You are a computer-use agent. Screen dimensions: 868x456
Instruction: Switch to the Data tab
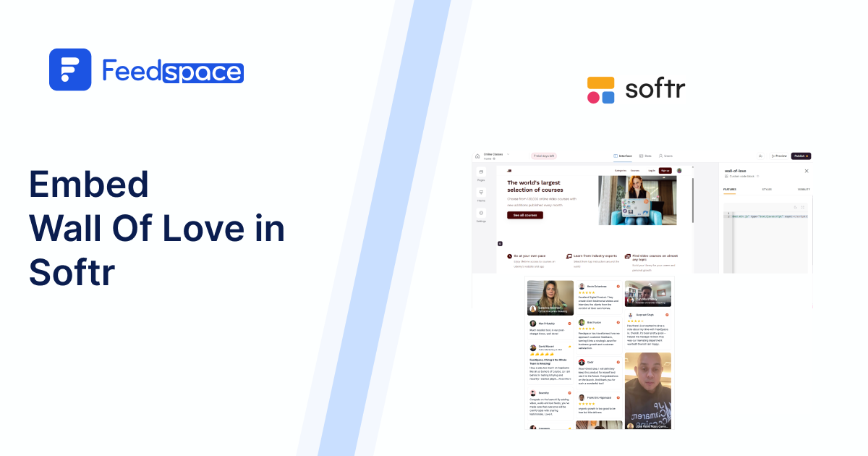tap(645, 156)
